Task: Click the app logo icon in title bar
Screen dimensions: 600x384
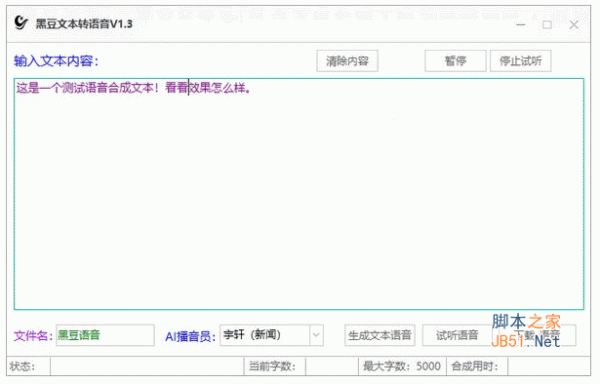Action: [21, 23]
